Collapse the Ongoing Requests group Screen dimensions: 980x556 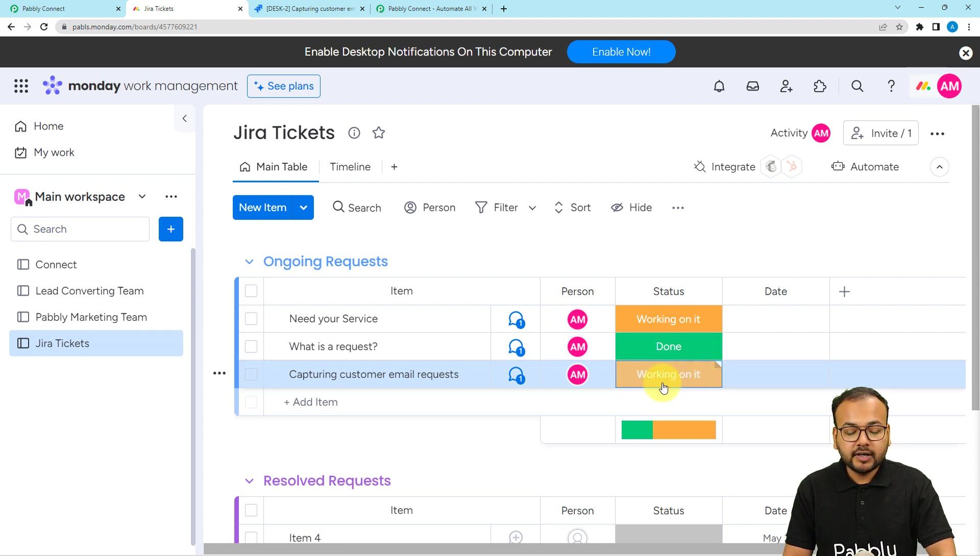249,262
